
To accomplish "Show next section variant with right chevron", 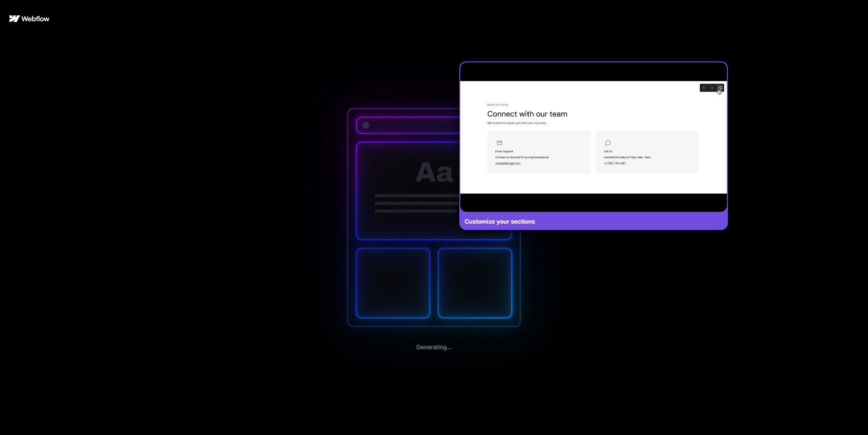I will (x=712, y=88).
